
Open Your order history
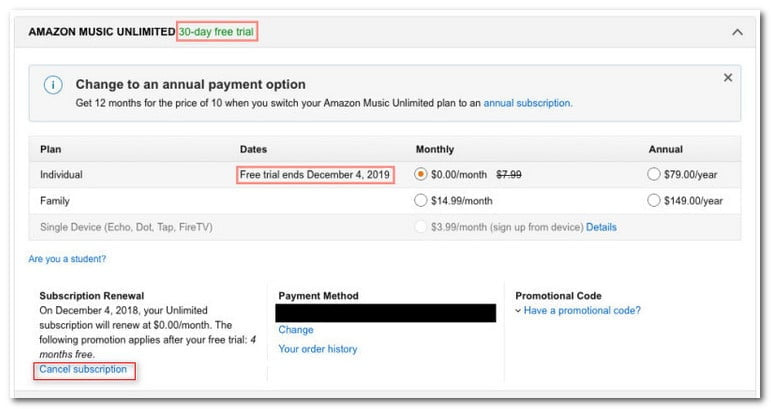pyautogui.click(x=318, y=349)
